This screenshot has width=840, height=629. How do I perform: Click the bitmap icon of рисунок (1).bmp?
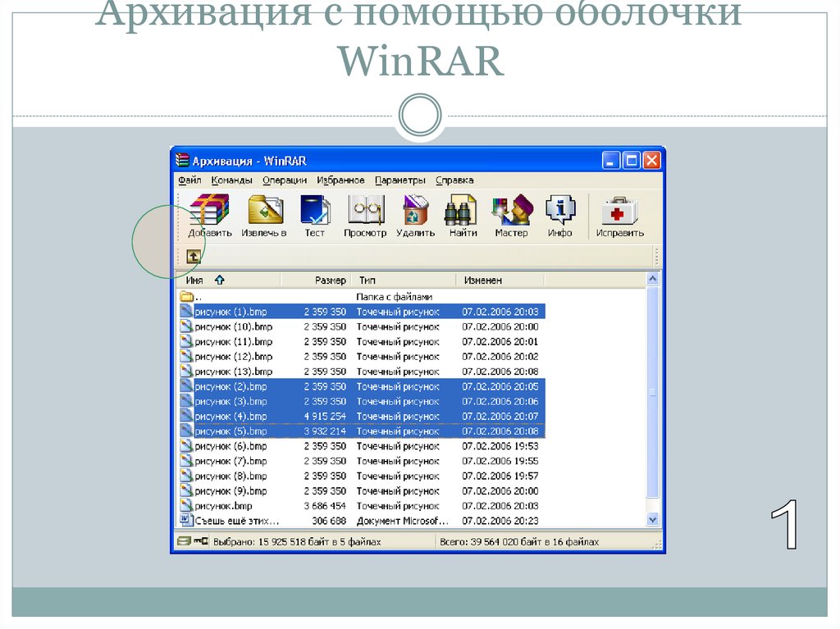pyautogui.click(x=186, y=312)
